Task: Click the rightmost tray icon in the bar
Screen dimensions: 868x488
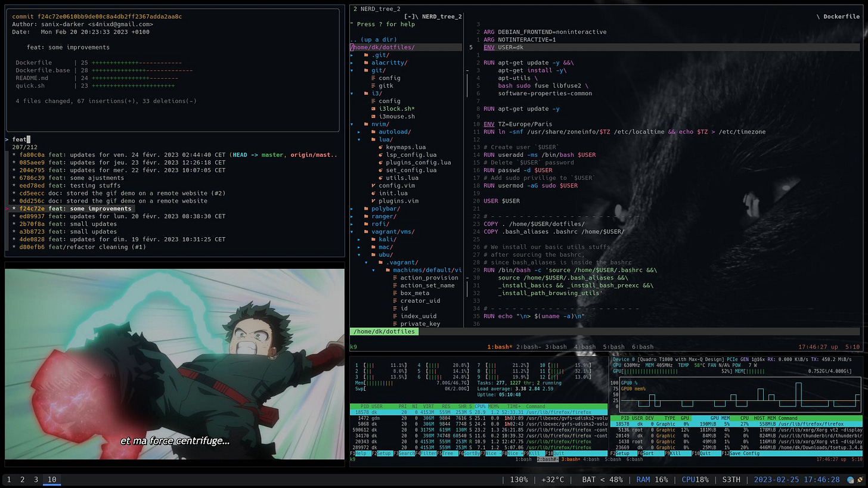Action: coord(860,480)
